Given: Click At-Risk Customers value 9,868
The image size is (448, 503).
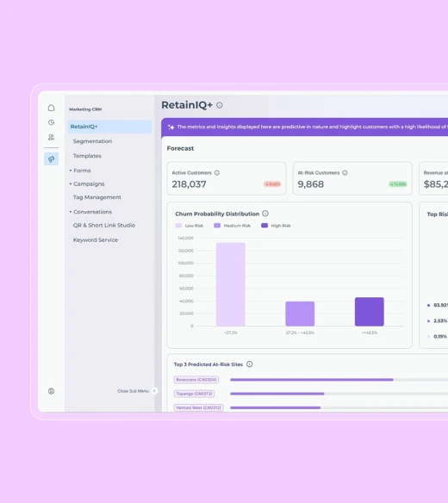Looking at the screenshot, I should point(311,184).
